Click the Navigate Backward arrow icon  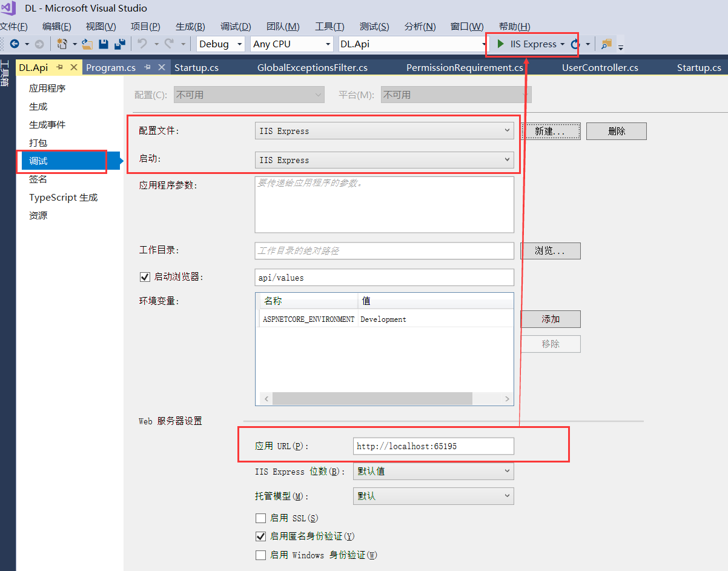[x=15, y=44]
